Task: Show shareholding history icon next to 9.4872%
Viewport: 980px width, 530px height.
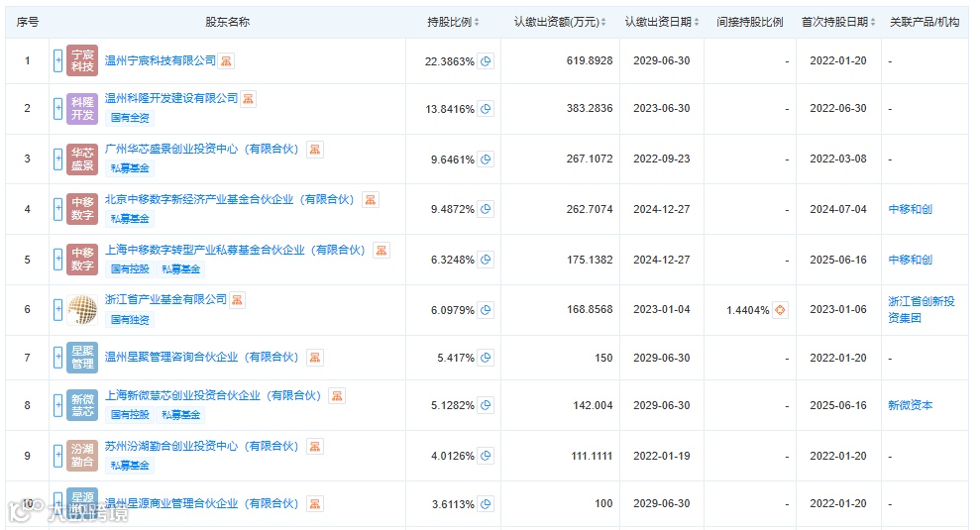Action: tap(486, 209)
